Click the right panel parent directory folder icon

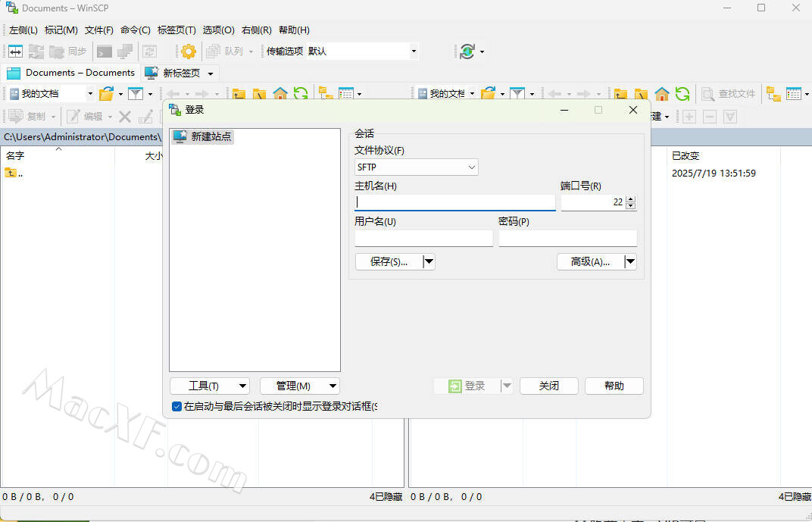click(620, 94)
